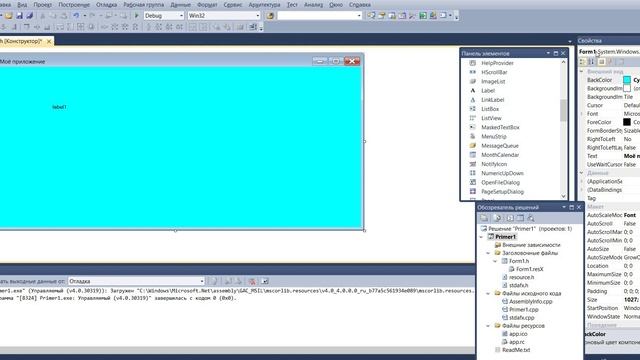Click the toolbox scrollbar up arrow
640x360 pixels.
563,62
